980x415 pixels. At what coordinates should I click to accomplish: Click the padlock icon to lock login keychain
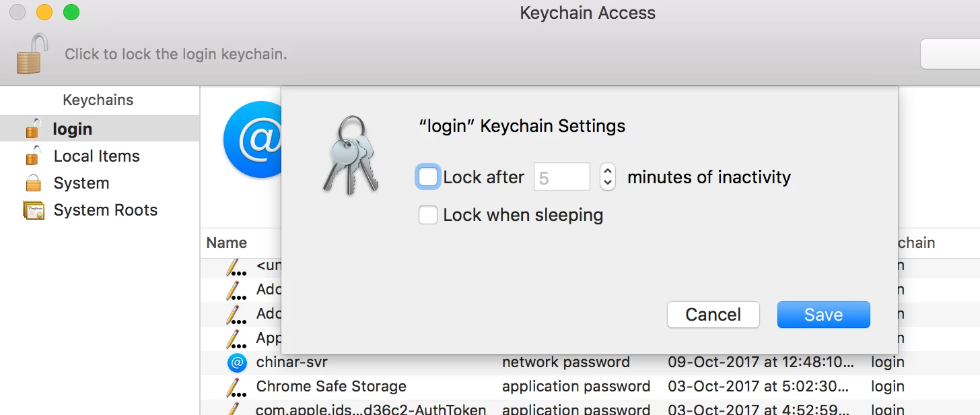[32, 54]
